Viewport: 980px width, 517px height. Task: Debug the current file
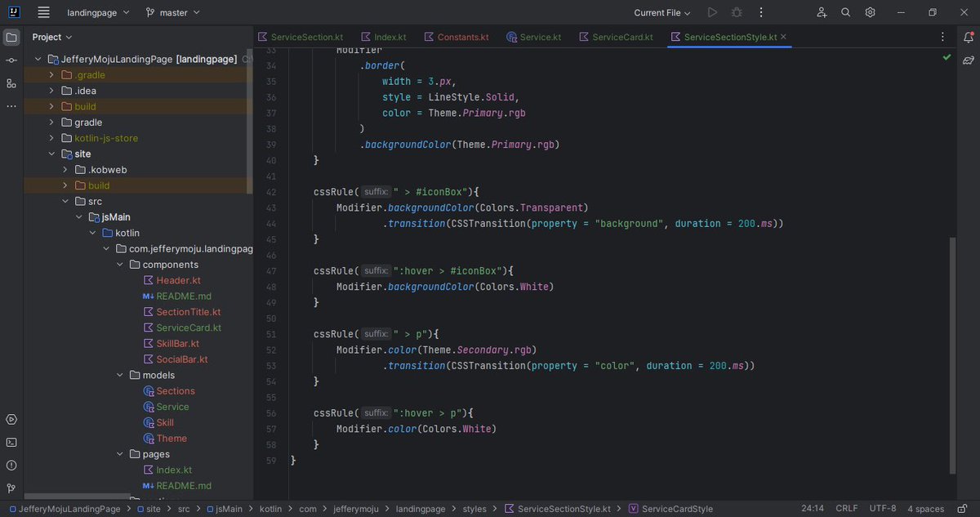click(x=737, y=12)
